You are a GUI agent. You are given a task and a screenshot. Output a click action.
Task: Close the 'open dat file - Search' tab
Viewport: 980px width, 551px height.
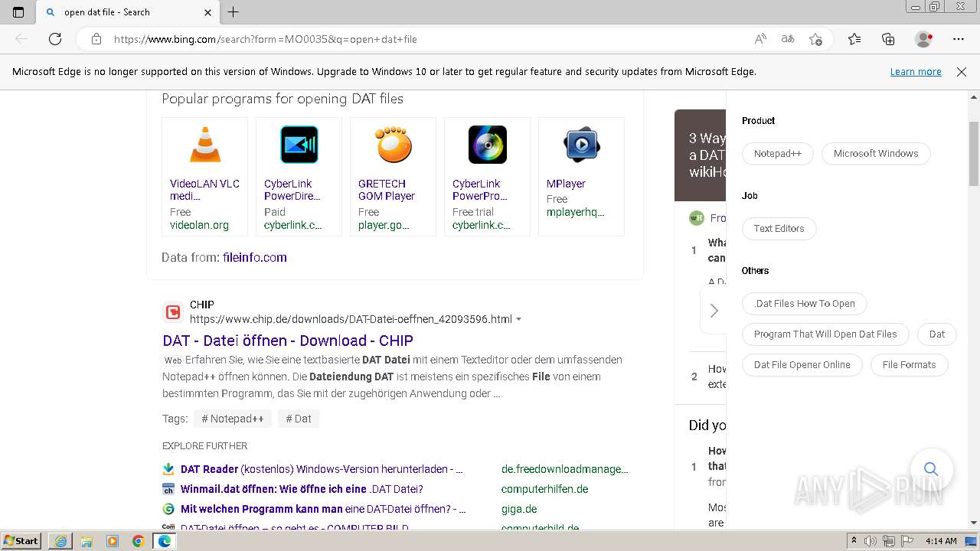(x=208, y=12)
